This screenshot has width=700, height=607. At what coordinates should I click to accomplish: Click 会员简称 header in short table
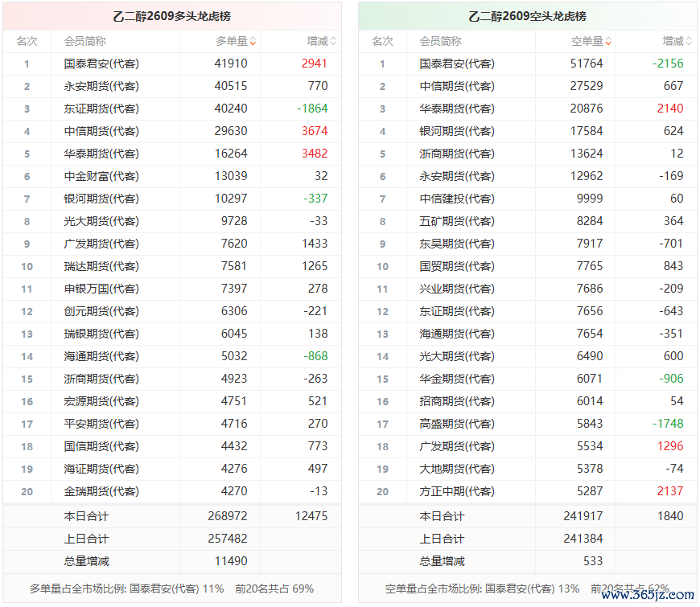pyautogui.click(x=441, y=42)
